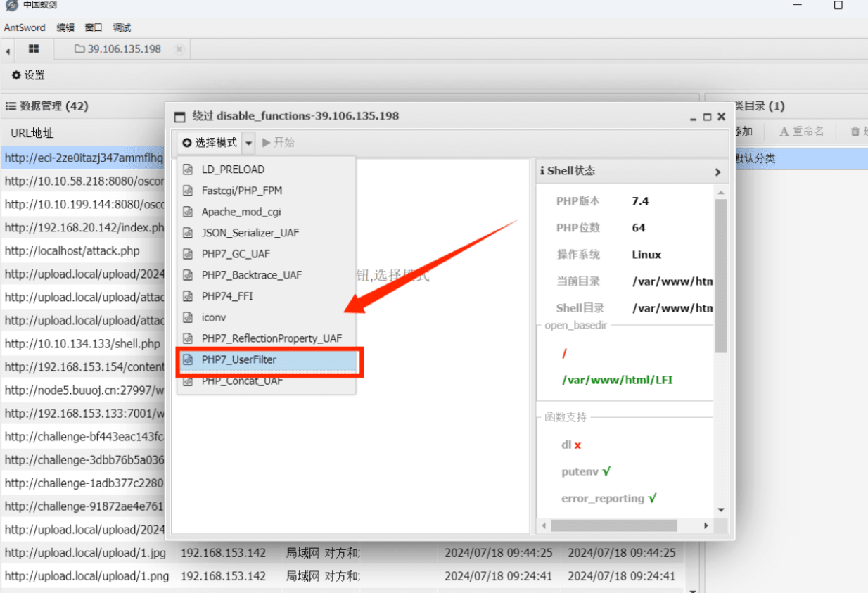Click the file icon beside PHP7_Backtrace_UAF
This screenshot has height=593, width=868.
[x=188, y=275]
